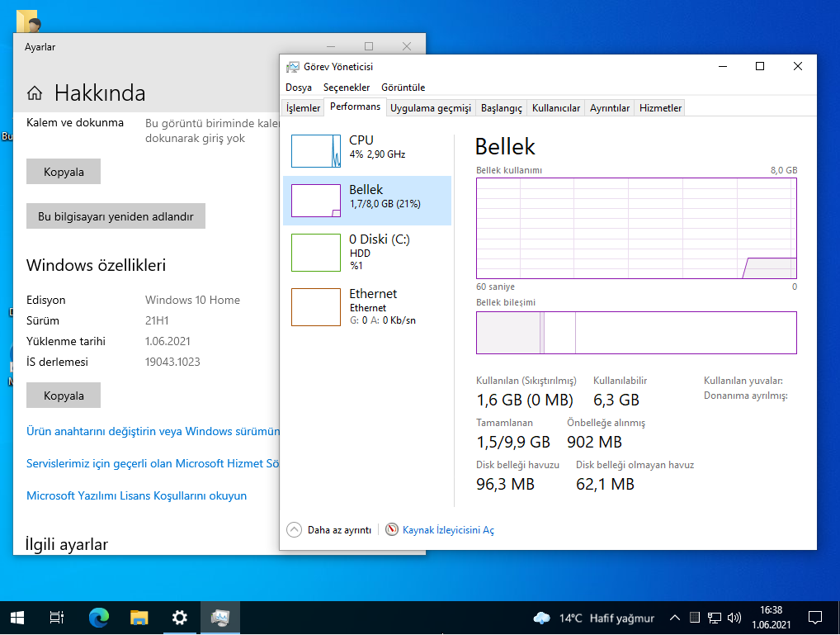Click the 96,3 MB paged pool value
The width and height of the screenshot is (840, 635).
505,484
